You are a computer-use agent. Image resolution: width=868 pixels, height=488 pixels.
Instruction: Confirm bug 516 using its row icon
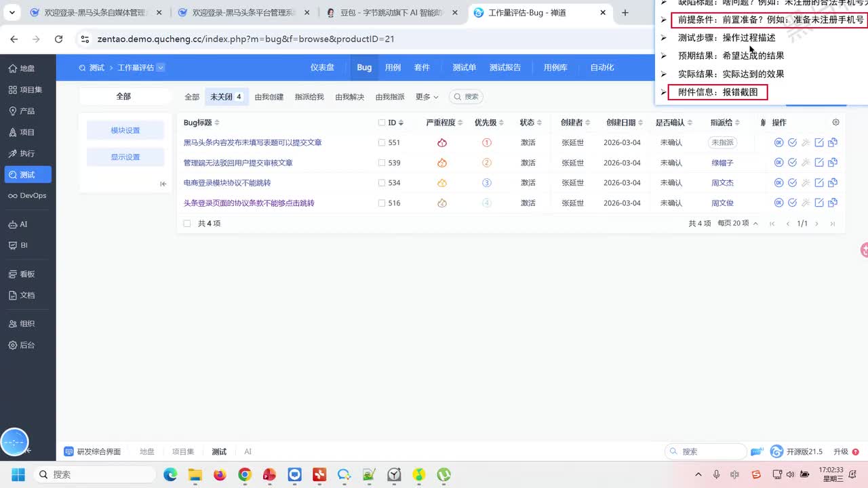779,203
